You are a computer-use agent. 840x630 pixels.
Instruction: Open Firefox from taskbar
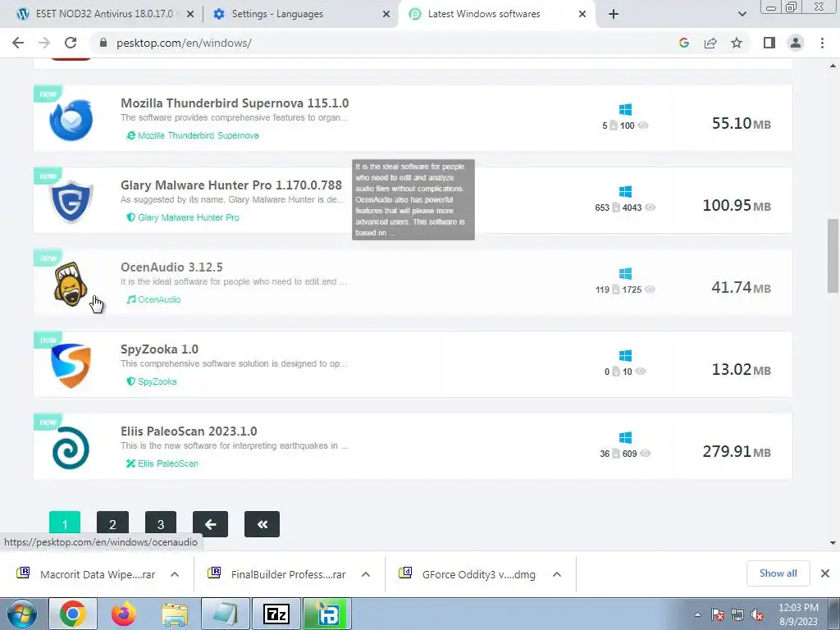coord(123,614)
